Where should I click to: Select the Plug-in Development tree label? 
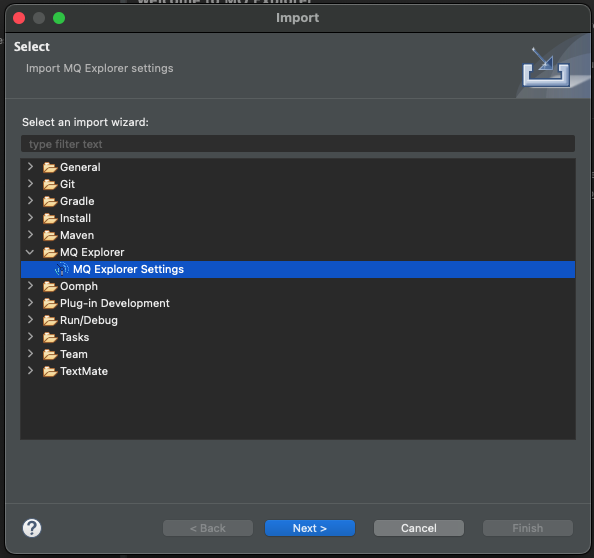pos(115,303)
